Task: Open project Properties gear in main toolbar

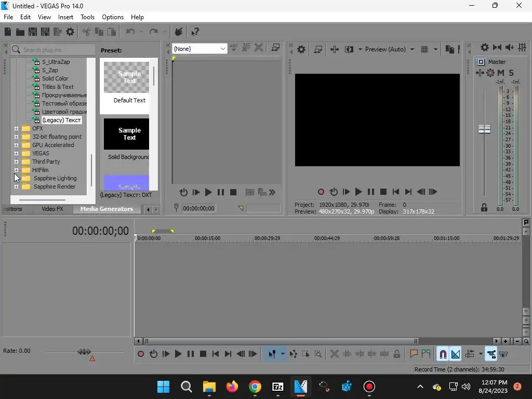Action: 70,32
